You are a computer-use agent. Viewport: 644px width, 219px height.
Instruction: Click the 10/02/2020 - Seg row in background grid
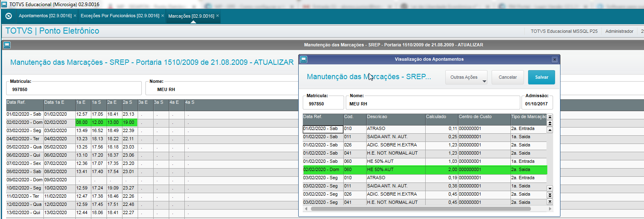pos(152,188)
